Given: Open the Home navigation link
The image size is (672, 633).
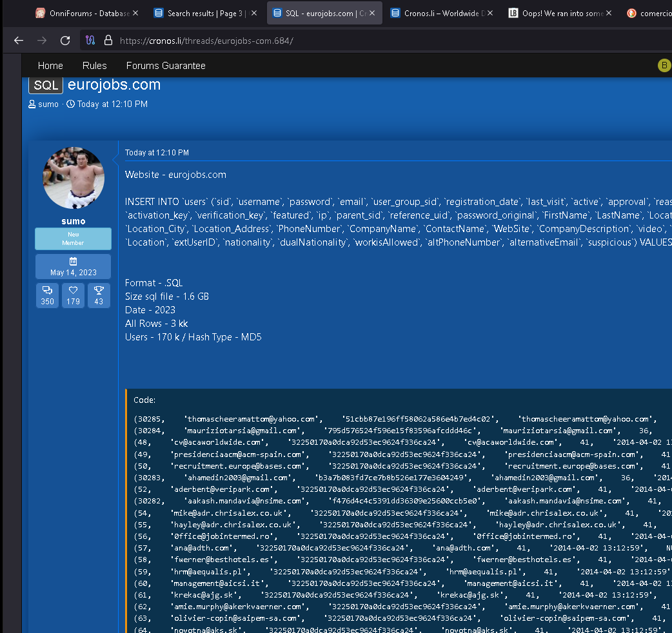Looking at the screenshot, I should (x=50, y=66).
